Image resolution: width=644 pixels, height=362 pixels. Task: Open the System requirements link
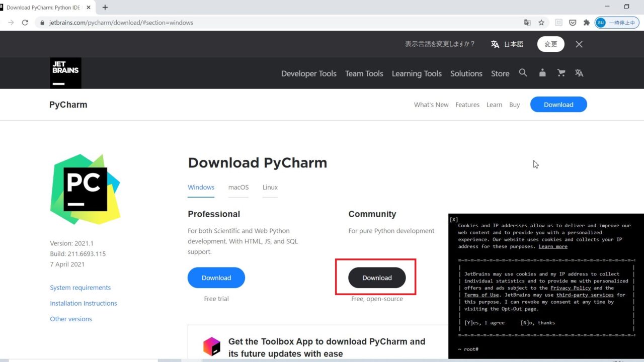[80, 287]
